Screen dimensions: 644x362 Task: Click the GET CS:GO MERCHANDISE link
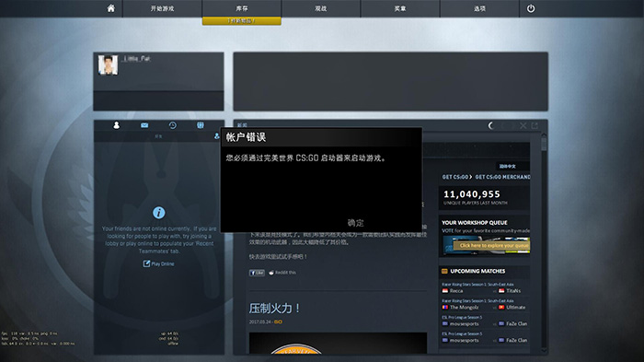point(502,177)
